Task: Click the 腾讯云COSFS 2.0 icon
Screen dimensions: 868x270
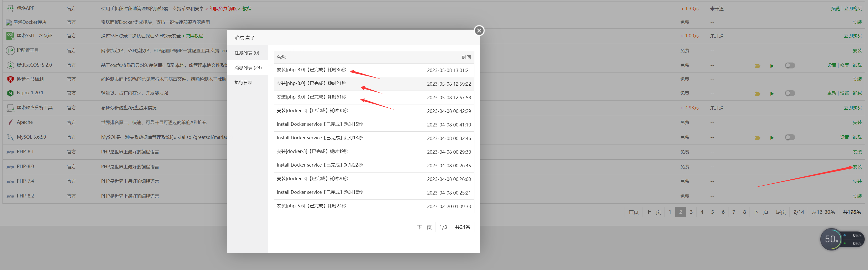Action: point(10,65)
